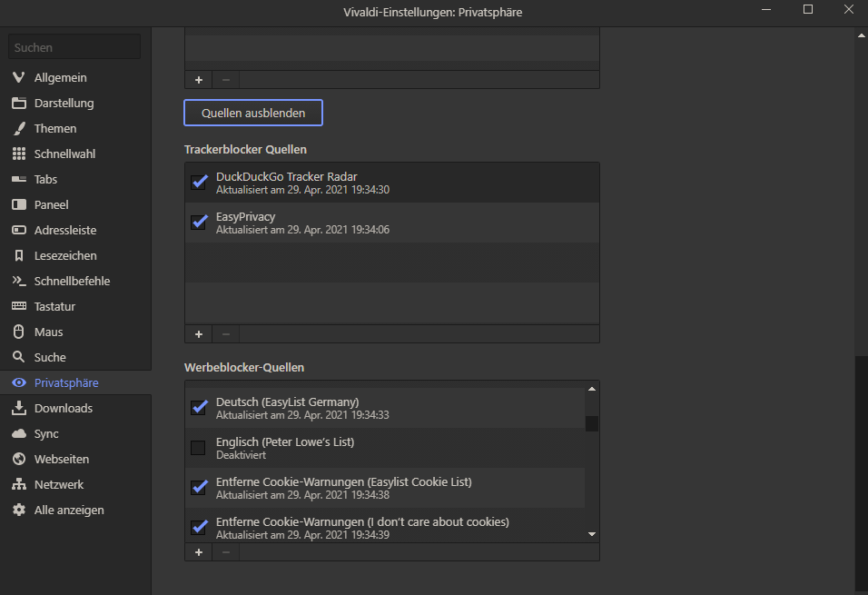Click the Themen paintbrush icon

18,128
